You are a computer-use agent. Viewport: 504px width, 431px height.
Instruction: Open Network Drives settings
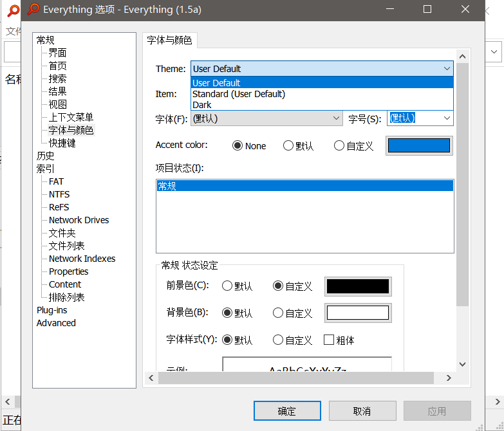(79, 220)
